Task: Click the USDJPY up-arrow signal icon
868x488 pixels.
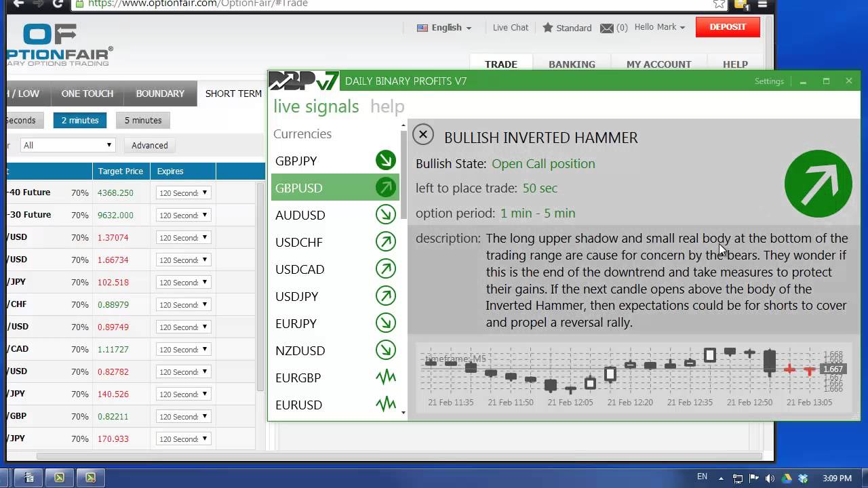Action: coord(386,296)
